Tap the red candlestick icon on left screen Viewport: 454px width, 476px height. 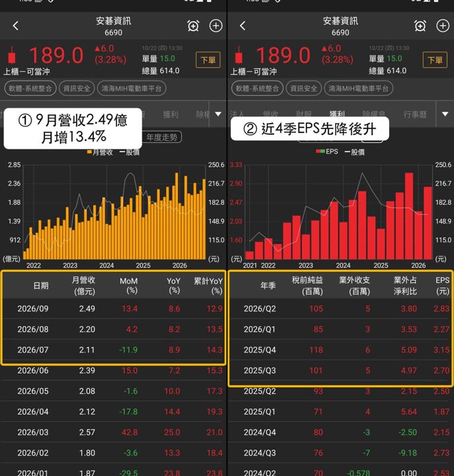pos(12,55)
